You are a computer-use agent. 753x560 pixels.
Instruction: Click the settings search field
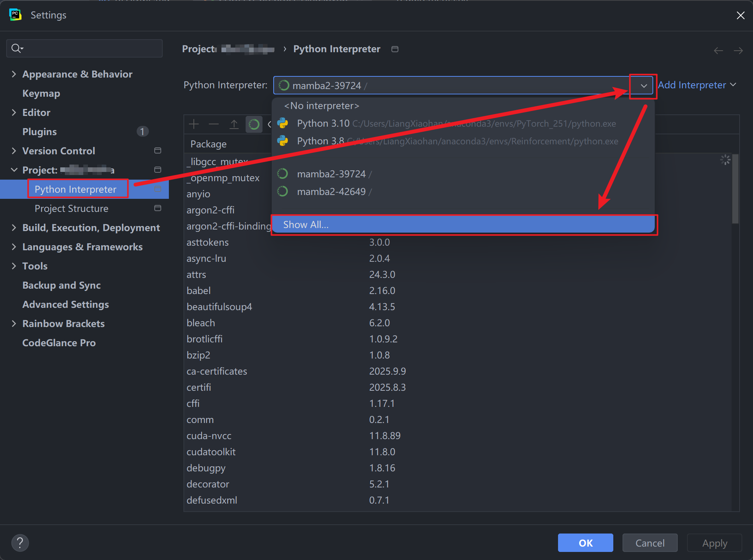[x=84, y=48]
